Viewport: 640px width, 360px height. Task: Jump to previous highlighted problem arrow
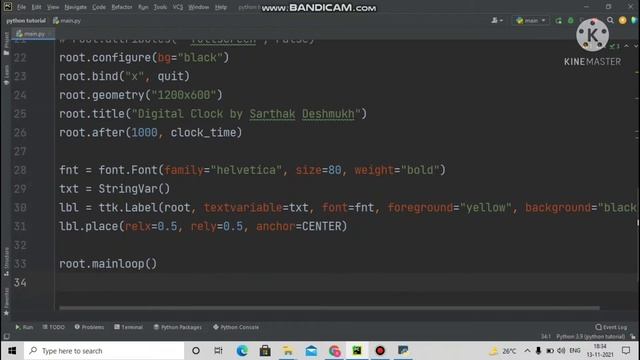point(627,46)
